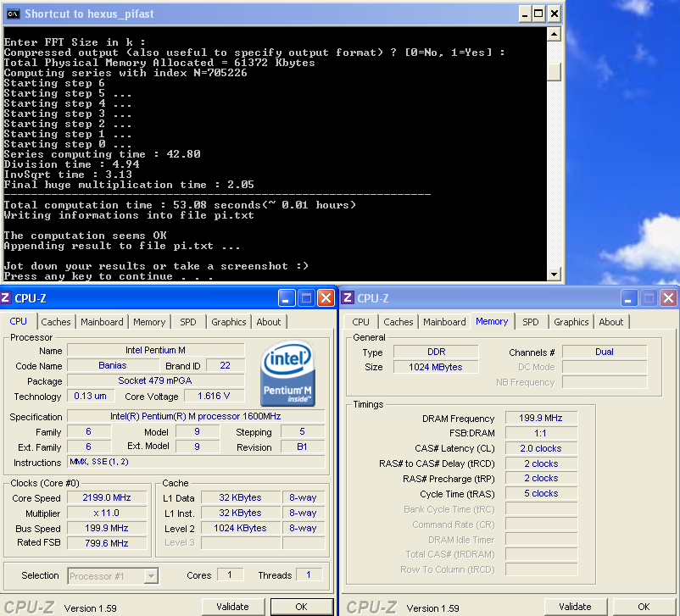
Task: Click the Specification field text
Action: [x=196, y=416]
